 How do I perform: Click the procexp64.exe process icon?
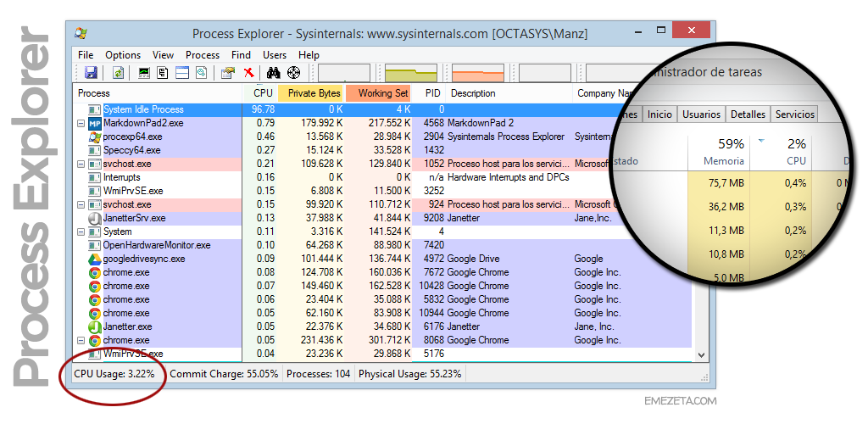click(95, 137)
